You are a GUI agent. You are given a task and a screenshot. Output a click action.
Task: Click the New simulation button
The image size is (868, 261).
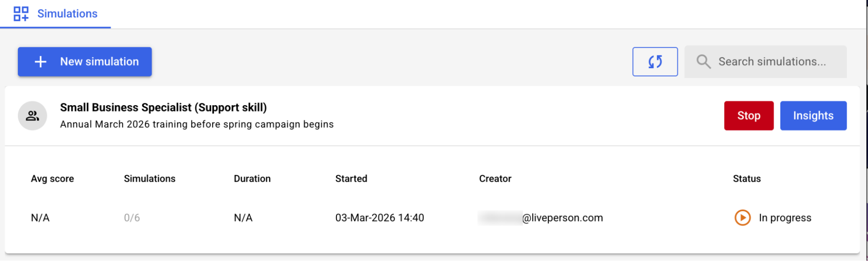(x=85, y=62)
